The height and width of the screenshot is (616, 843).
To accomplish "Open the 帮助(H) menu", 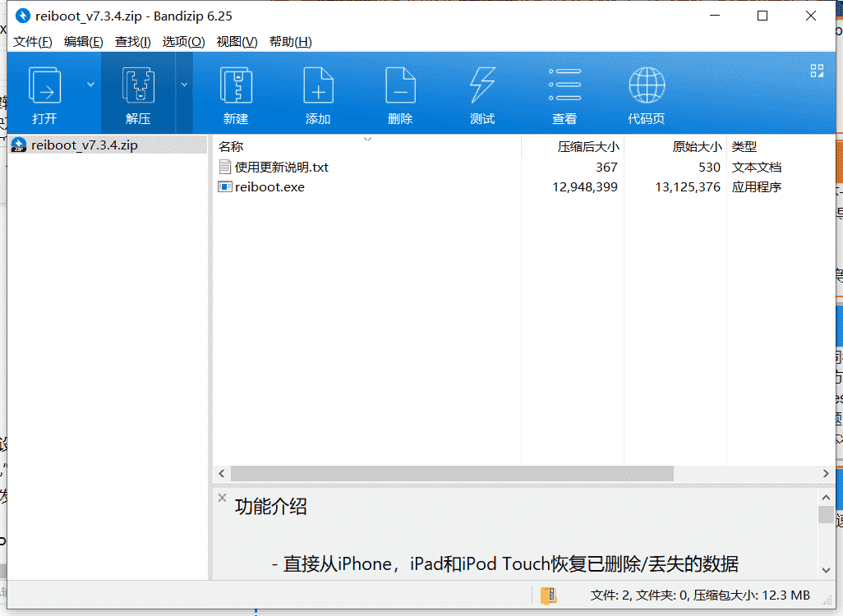I will (x=290, y=42).
